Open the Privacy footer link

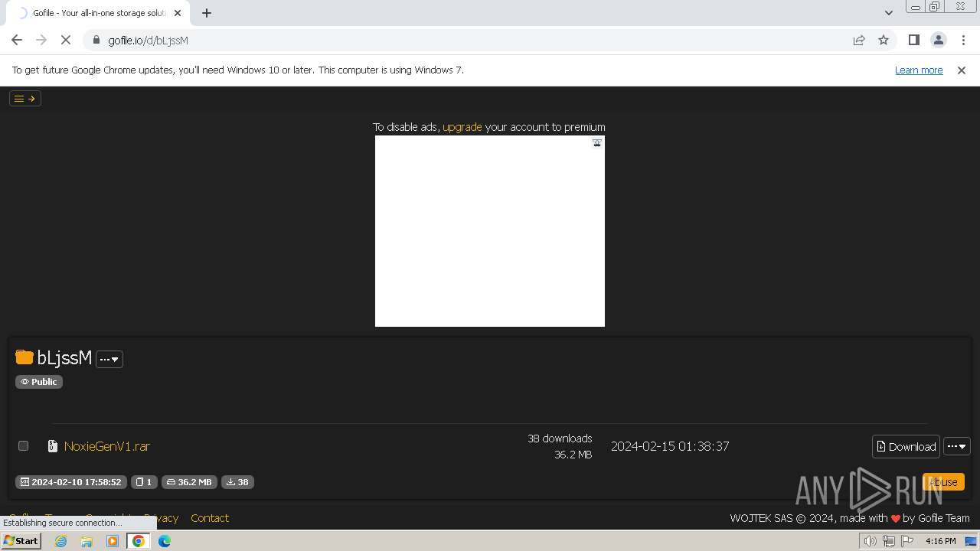pyautogui.click(x=161, y=518)
